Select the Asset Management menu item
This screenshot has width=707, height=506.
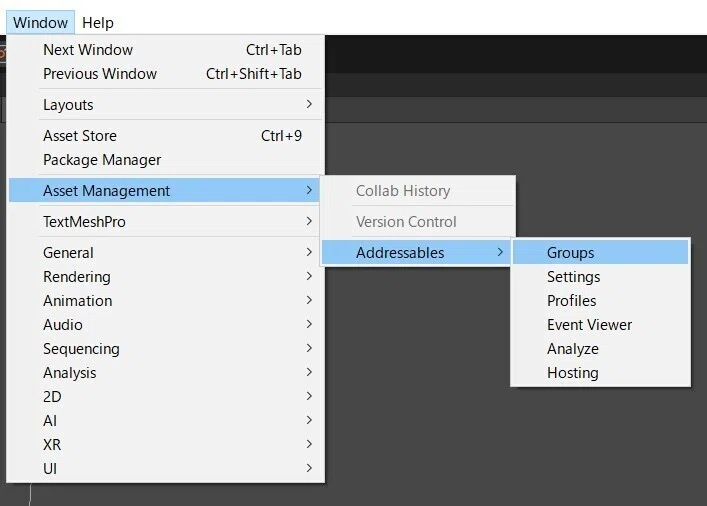click(165, 190)
